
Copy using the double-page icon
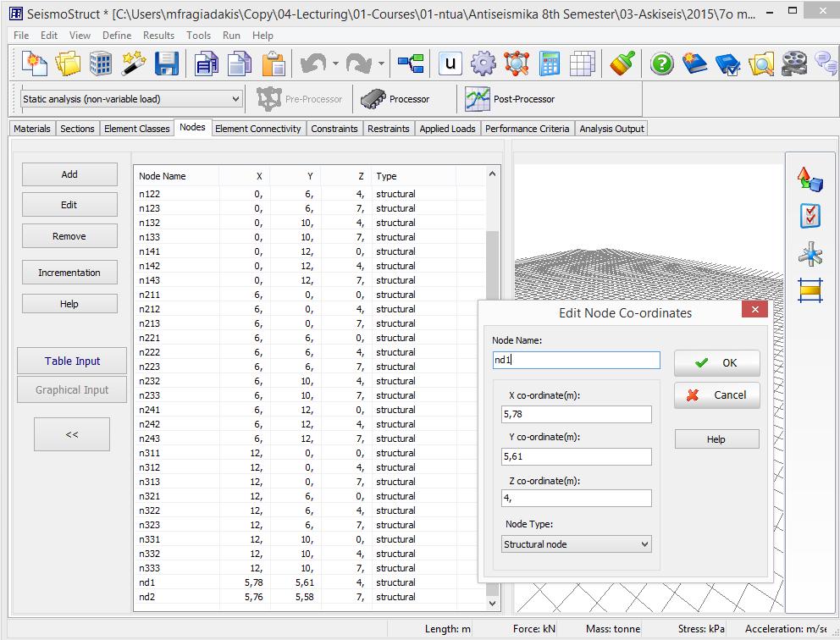(240, 63)
